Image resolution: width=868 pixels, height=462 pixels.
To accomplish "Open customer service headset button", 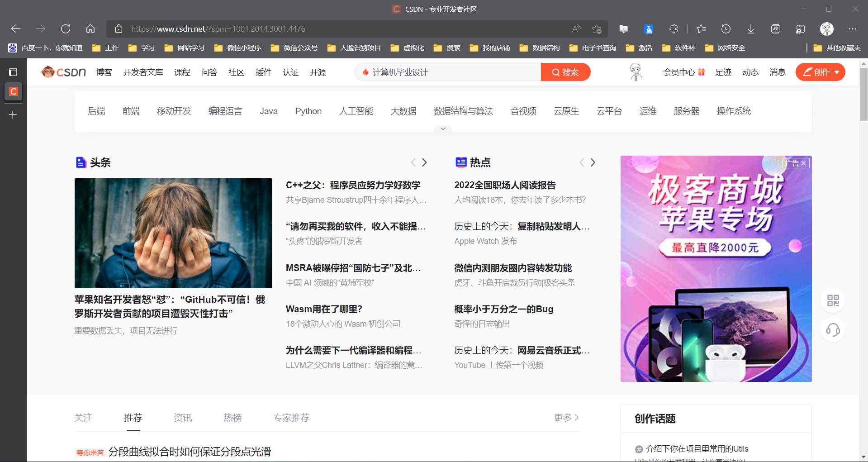I will [x=833, y=330].
